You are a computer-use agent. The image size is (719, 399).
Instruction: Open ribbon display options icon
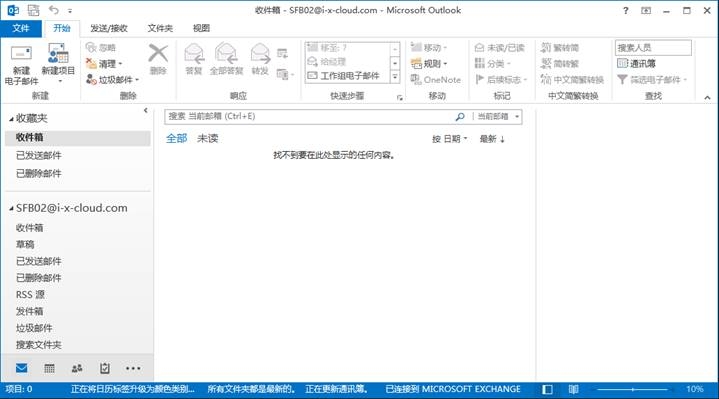tap(646, 10)
